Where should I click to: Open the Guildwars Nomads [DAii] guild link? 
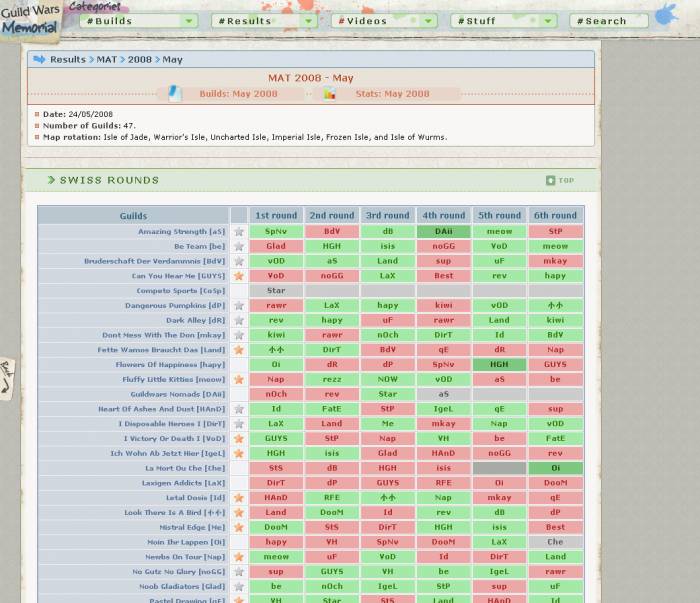pos(178,394)
